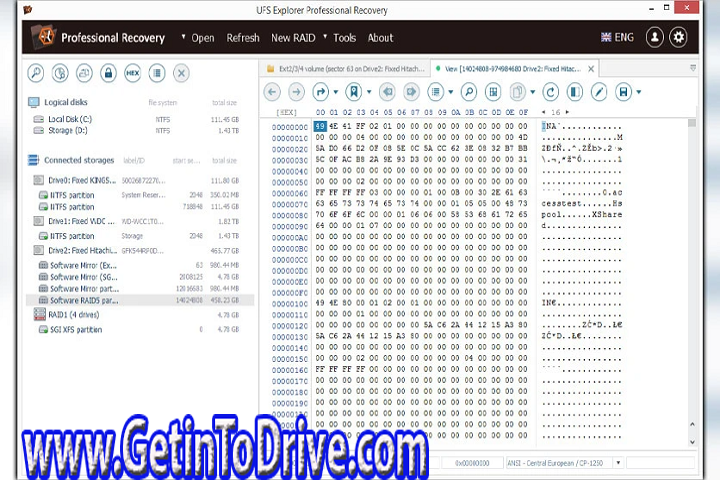Open the About menu
Image resolution: width=720 pixels, height=480 pixels.
click(380, 38)
